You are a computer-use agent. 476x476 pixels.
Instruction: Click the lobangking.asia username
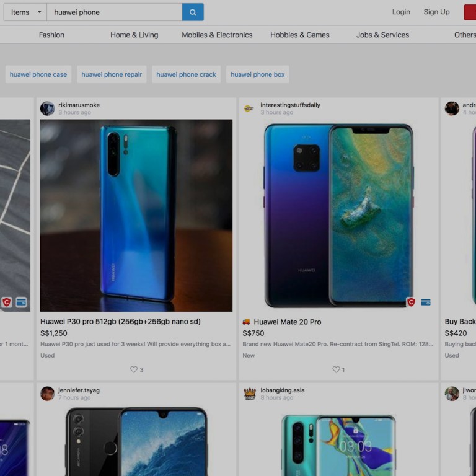coord(283,390)
